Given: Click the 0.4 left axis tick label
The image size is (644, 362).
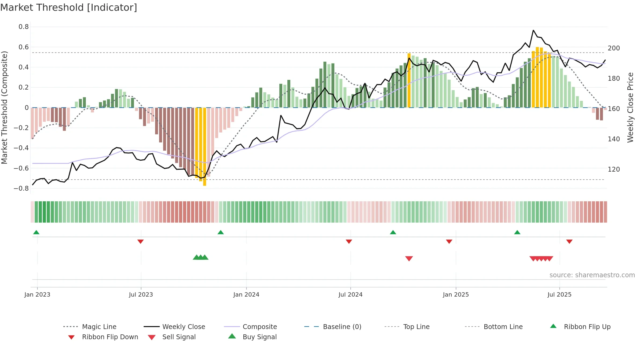Looking at the screenshot, I should point(24,67).
